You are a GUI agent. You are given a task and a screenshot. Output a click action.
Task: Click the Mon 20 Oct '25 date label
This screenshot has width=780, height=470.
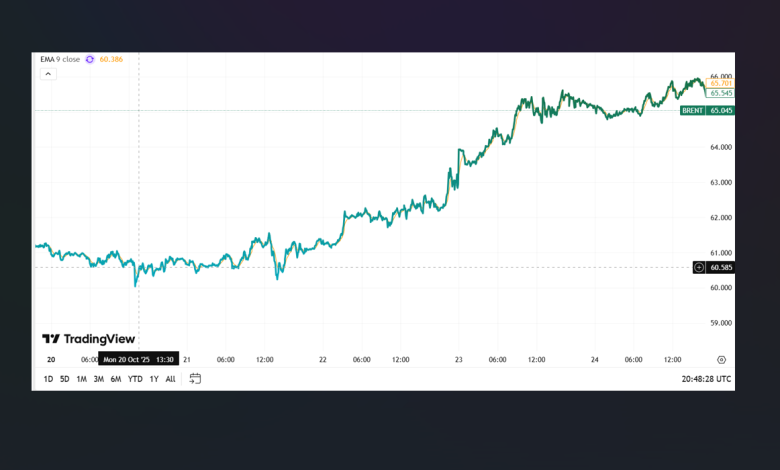[x=127, y=358]
